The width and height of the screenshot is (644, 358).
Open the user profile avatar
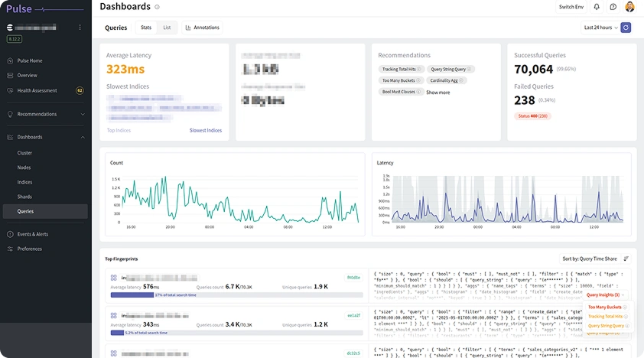tap(629, 7)
